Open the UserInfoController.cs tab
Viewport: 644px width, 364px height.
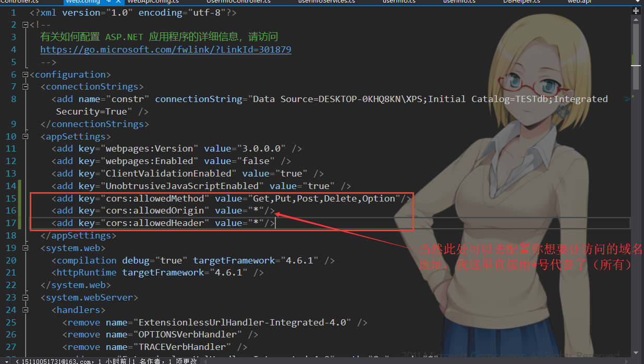point(238,2)
